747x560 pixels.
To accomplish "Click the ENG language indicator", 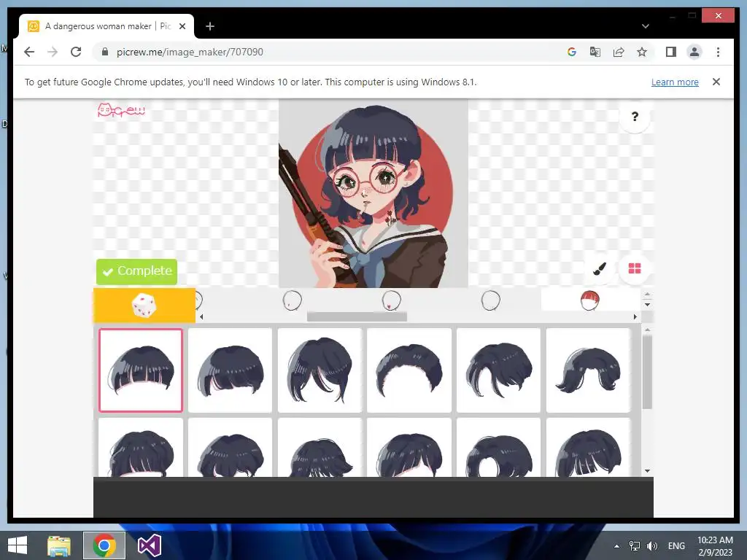I will pos(676,546).
